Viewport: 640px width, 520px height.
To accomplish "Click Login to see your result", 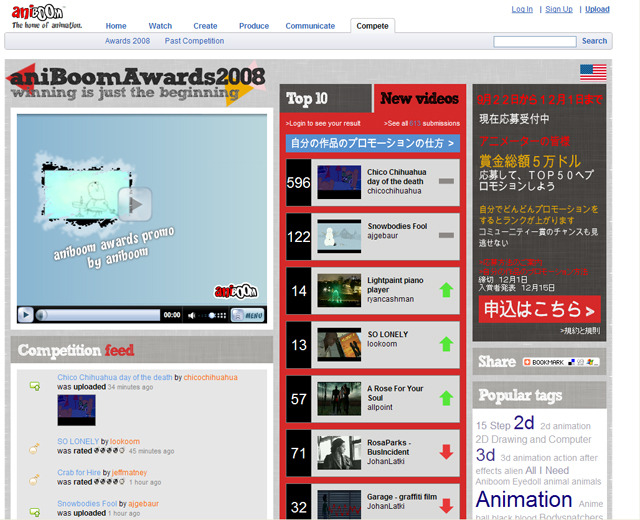I will click(x=323, y=123).
